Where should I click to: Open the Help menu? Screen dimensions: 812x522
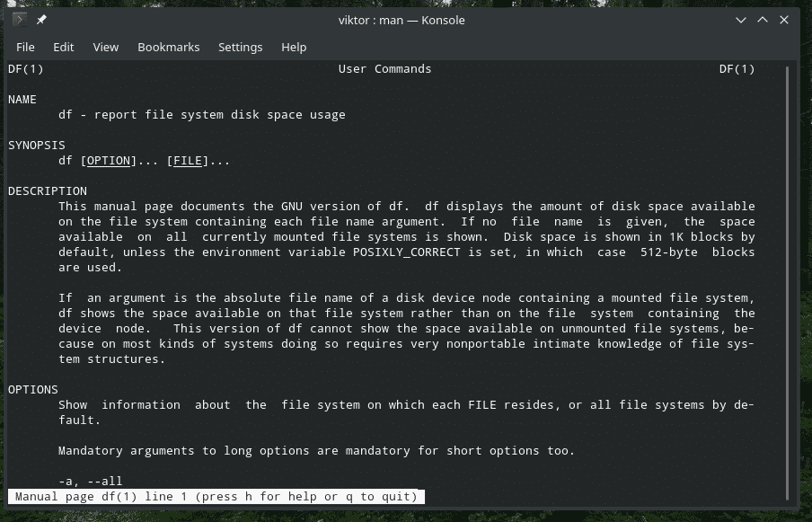(x=294, y=47)
